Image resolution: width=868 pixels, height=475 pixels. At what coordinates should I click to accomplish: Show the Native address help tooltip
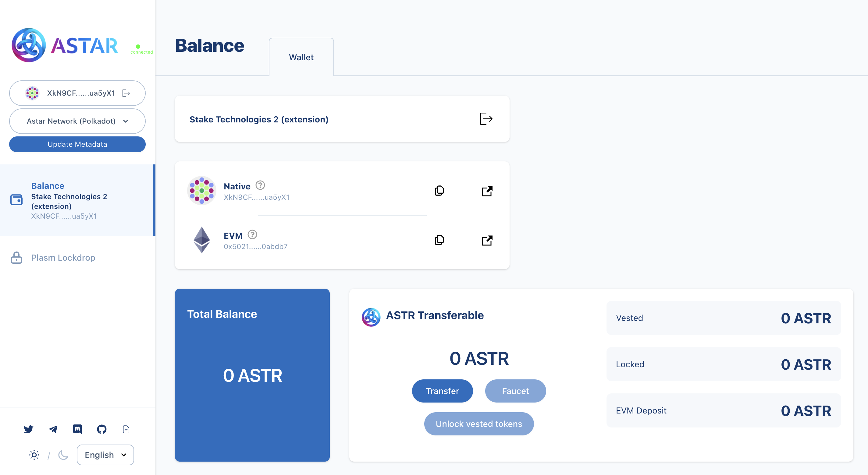[x=260, y=185]
